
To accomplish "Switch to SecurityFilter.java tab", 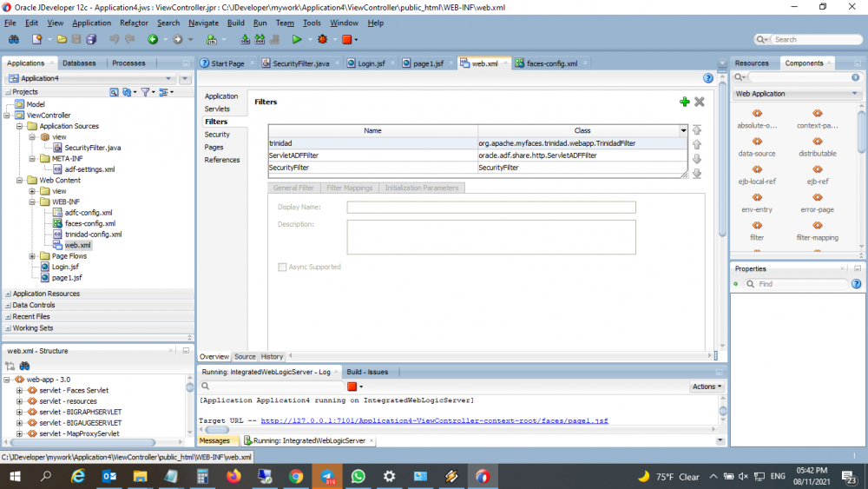I will pos(300,63).
